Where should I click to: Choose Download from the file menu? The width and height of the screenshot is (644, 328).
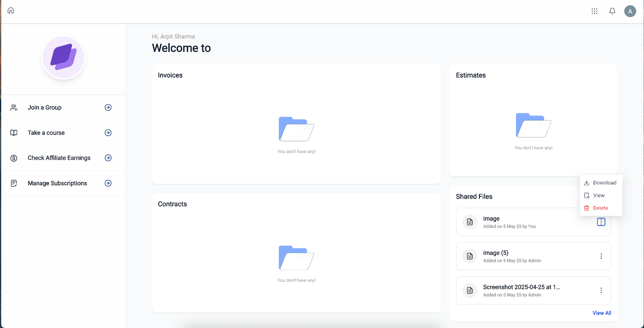(601, 183)
